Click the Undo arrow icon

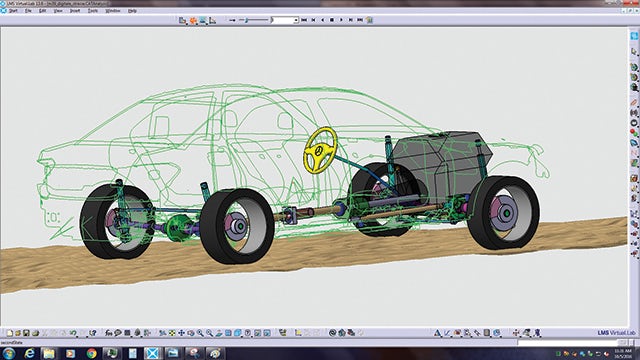tap(73, 333)
